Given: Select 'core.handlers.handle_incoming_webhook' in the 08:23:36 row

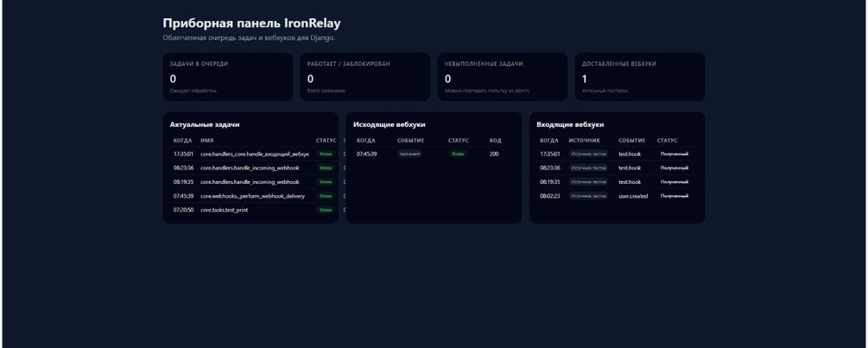Looking at the screenshot, I should (250, 168).
